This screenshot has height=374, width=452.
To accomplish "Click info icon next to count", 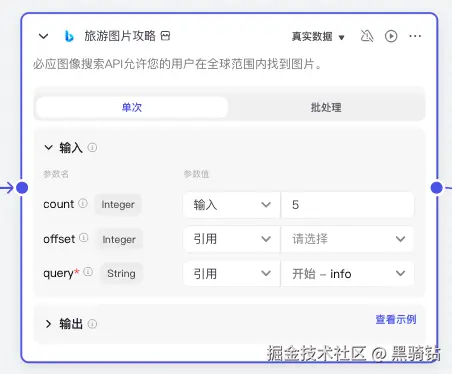I will (83, 203).
